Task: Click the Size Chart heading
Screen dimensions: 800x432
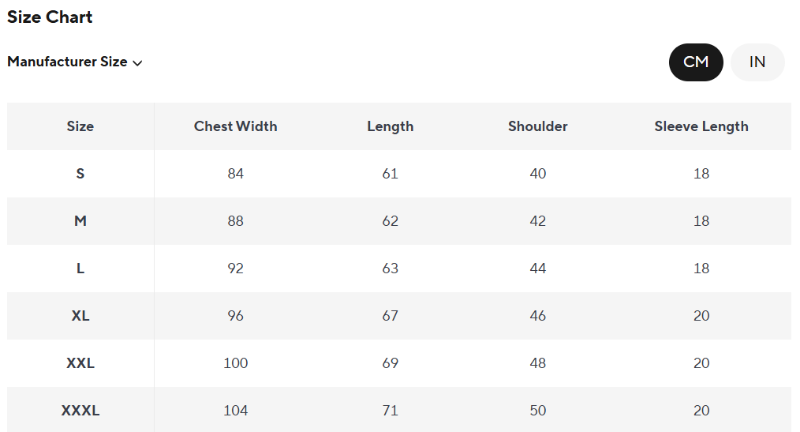Action: click(50, 17)
